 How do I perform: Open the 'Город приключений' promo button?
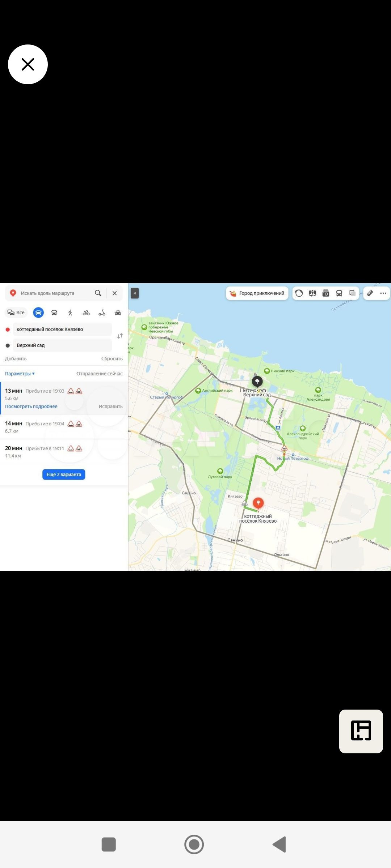(x=257, y=293)
